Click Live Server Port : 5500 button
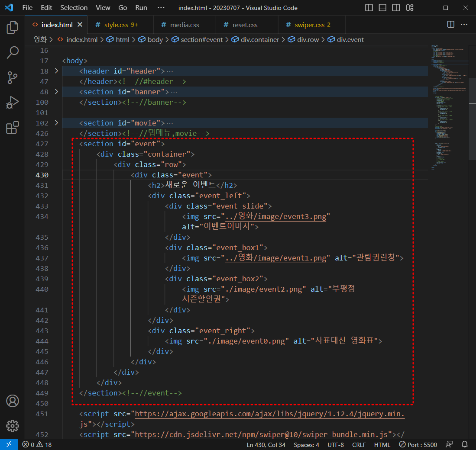 coord(418,444)
